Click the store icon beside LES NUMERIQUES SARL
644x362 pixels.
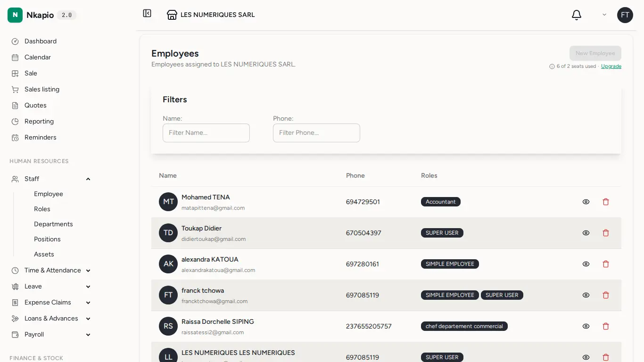pyautogui.click(x=172, y=15)
